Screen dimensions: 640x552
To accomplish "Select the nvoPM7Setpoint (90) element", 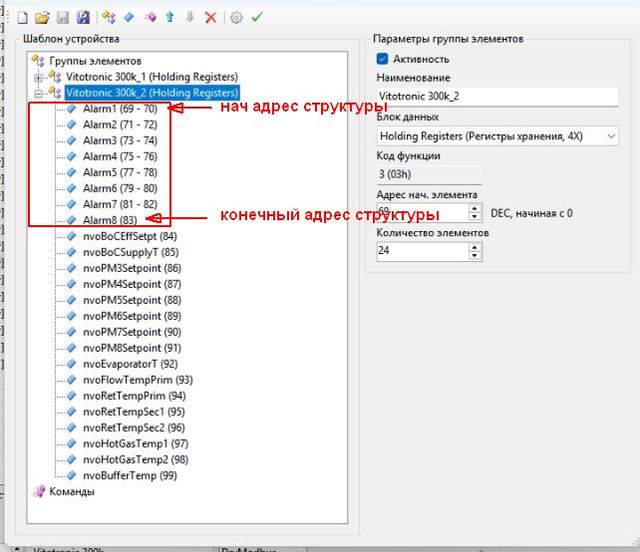I will (x=132, y=332).
